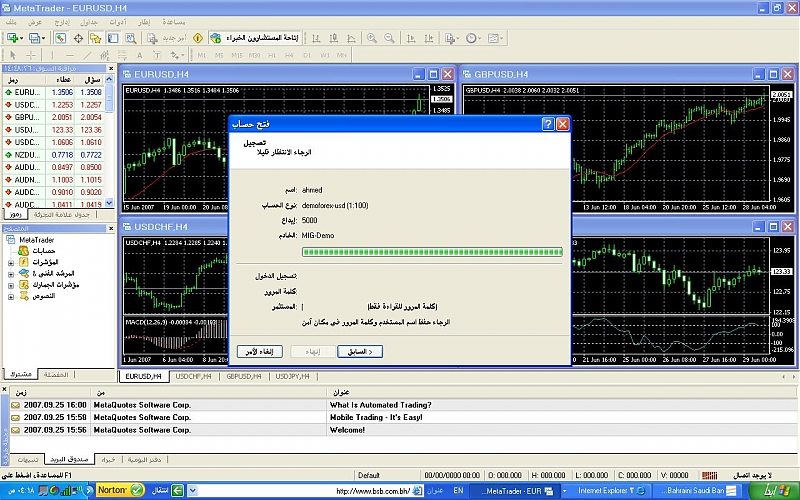Open the Market Watch window icon
This screenshot has height=500, width=800.
60,38
